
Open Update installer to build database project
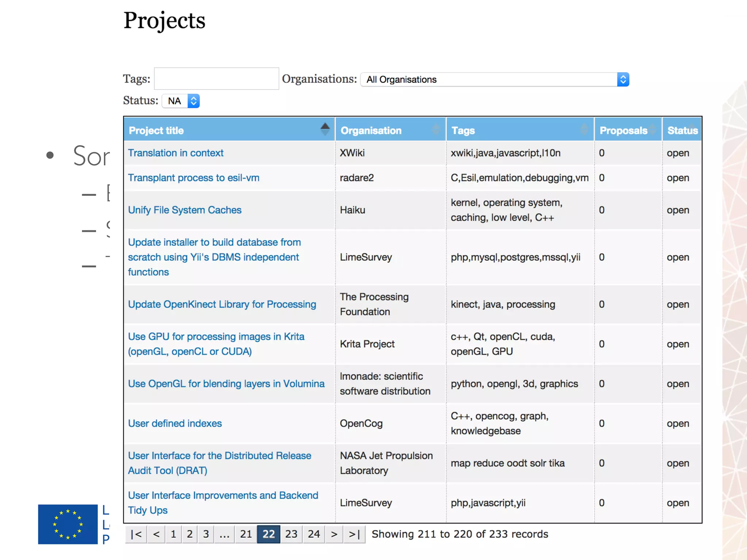coord(214,257)
